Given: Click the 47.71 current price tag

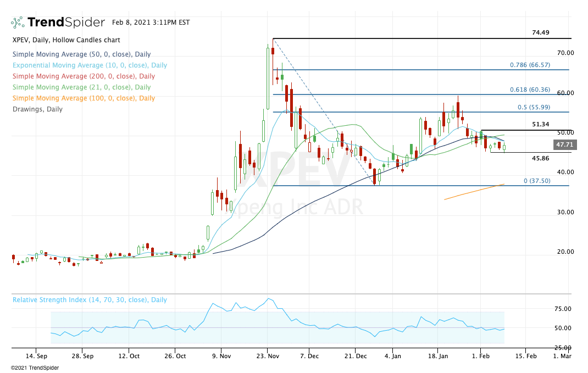Looking at the screenshot, I should tap(564, 145).
